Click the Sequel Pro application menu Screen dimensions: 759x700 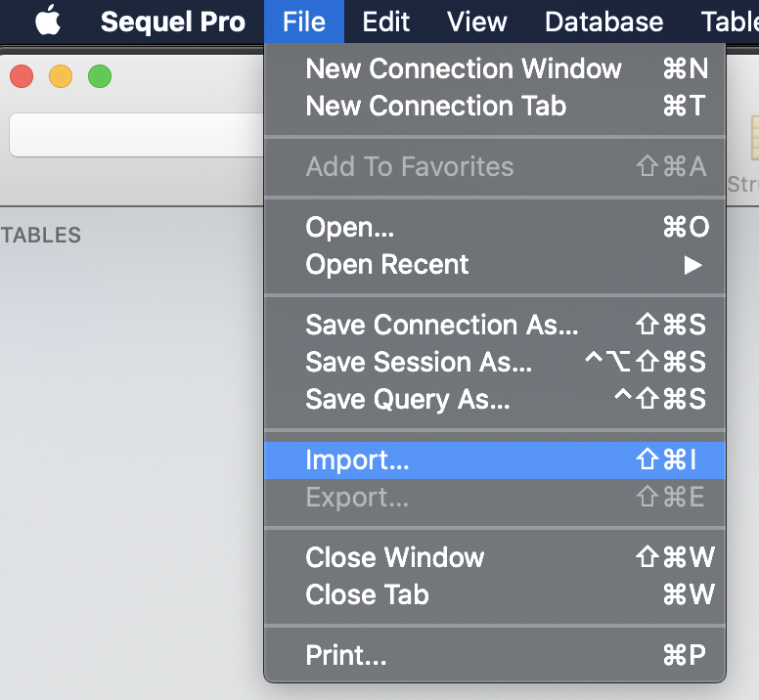173,22
